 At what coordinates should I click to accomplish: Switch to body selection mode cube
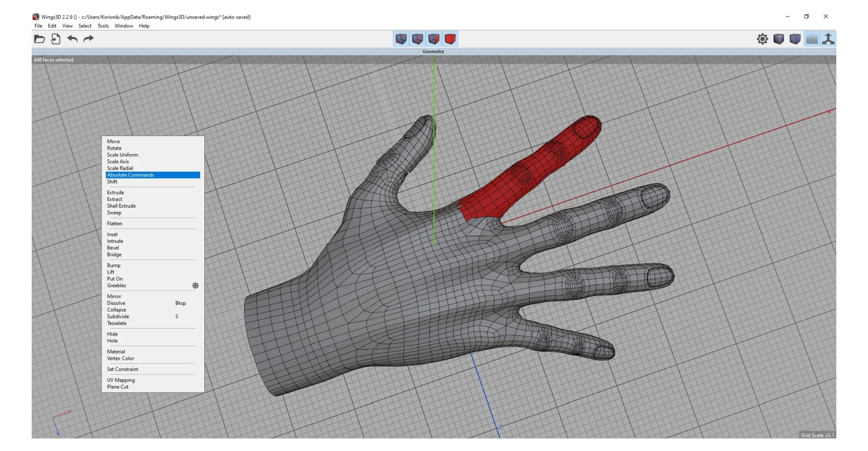pos(450,39)
